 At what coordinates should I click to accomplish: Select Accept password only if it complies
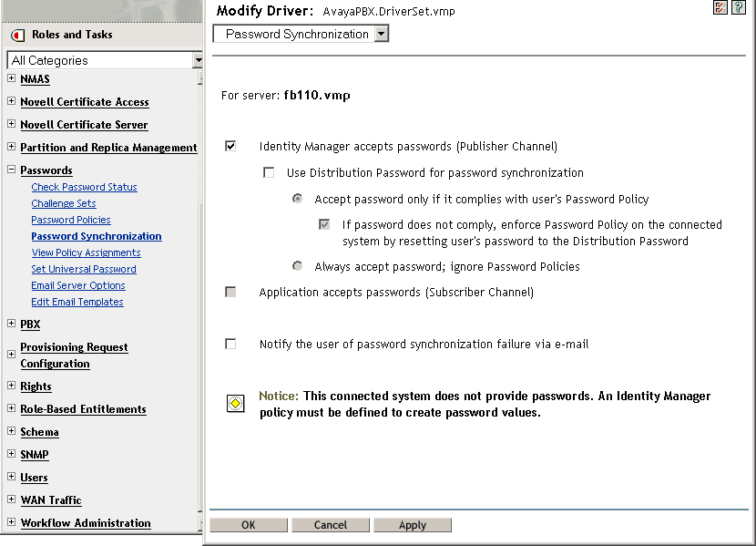[x=297, y=199]
